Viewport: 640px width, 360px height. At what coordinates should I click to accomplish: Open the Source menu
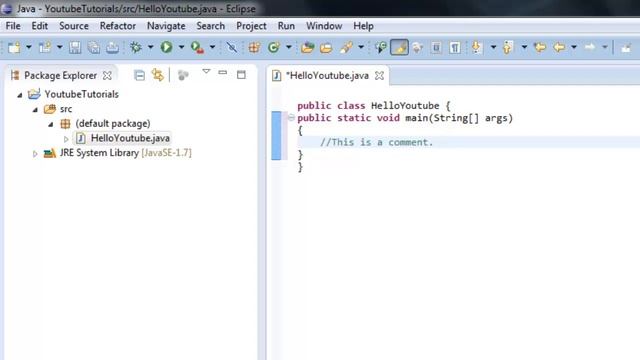click(74, 26)
